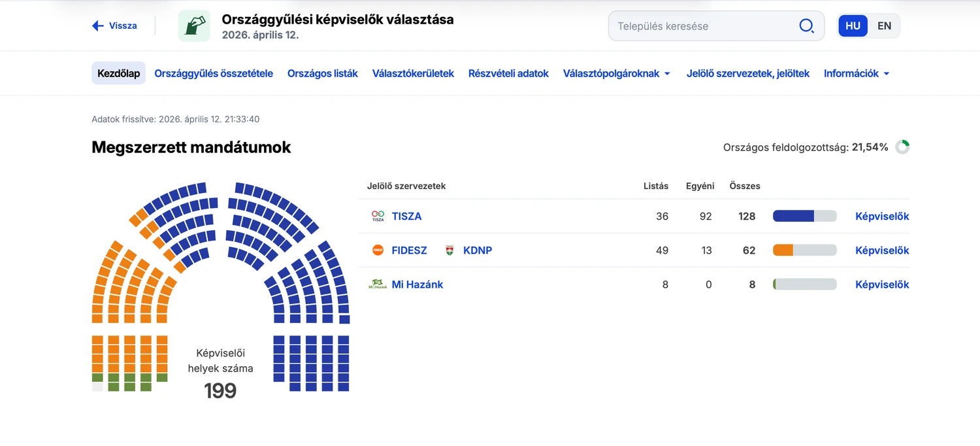The image size is (980, 446).
Task: Click the Mi Hazánk party logo
Action: [x=378, y=284]
